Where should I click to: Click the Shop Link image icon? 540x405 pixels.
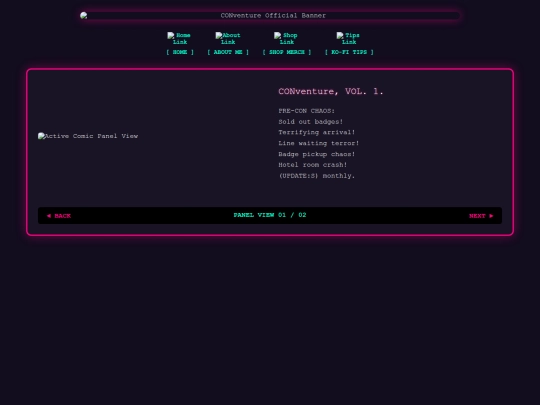click(286, 39)
